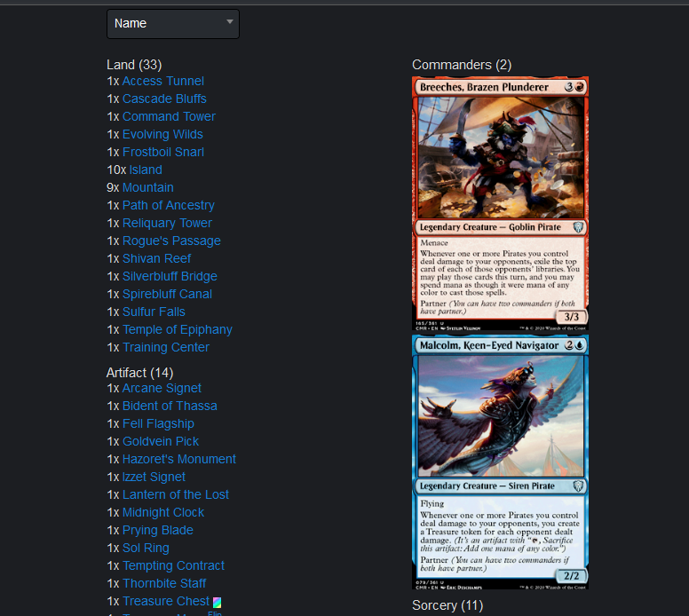Click the Flip label near the bottom
The image size is (689, 616).
(x=215, y=613)
